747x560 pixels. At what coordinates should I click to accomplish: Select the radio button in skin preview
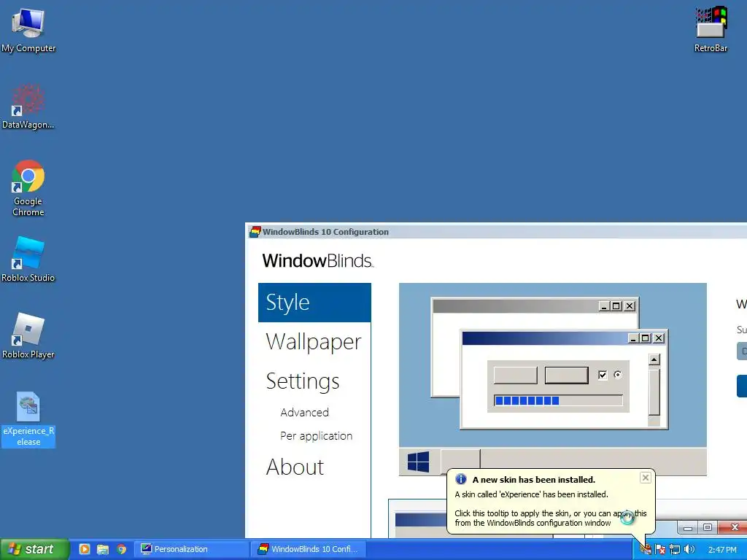tap(618, 375)
